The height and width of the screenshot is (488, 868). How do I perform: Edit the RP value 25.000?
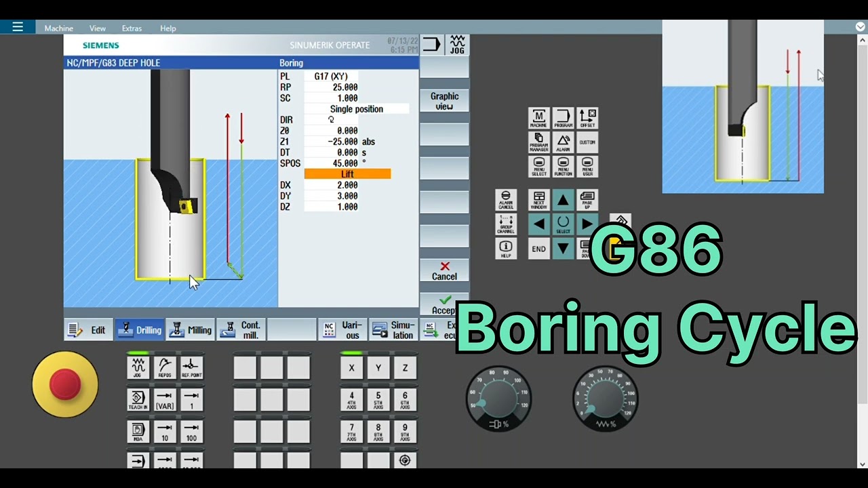(332, 87)
